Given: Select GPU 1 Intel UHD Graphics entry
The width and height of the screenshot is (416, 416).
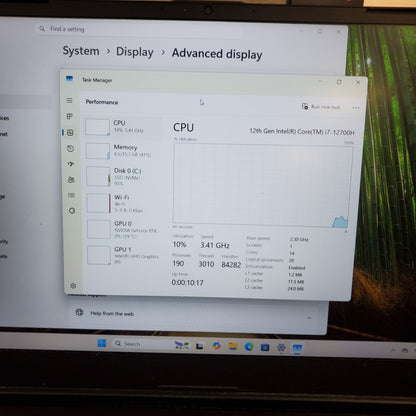Looking at the screenshot, I should pos(123,255).
